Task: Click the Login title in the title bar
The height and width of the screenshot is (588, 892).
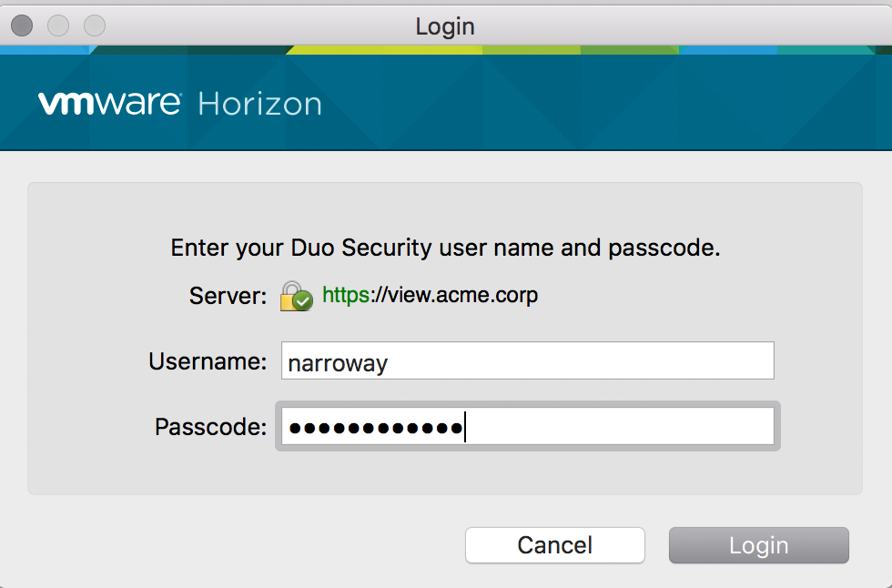Action: click(445, 25)
